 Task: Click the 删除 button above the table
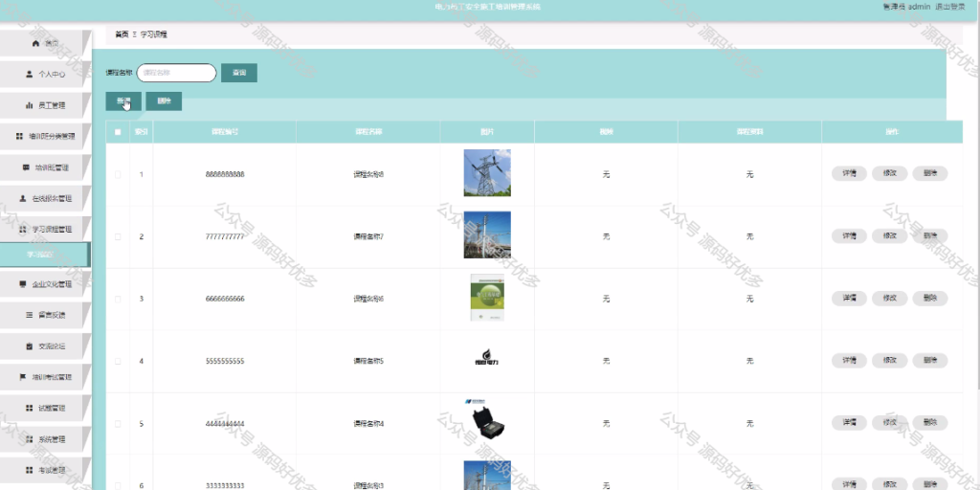pos(164,101)
